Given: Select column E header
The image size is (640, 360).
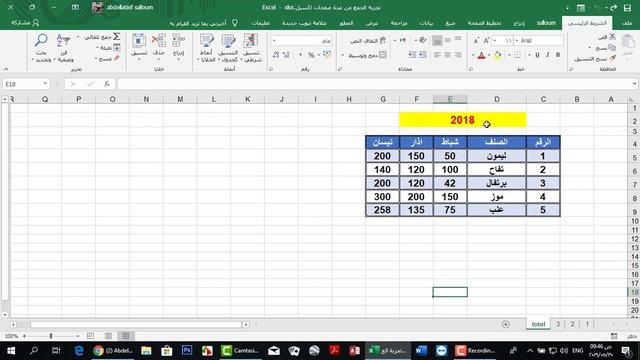Looking at the screenshot, I should coord(450,99).
